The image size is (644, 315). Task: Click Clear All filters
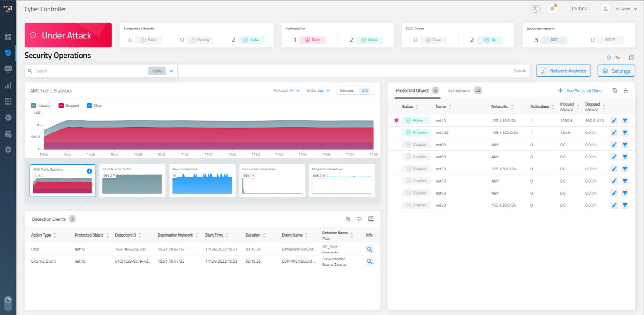click(x=519, y=71)
